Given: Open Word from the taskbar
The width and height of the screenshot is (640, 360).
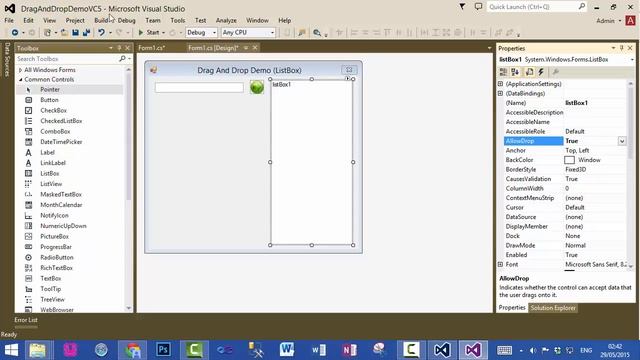Looking at the screenshot, I should click(x=287, y=350).
